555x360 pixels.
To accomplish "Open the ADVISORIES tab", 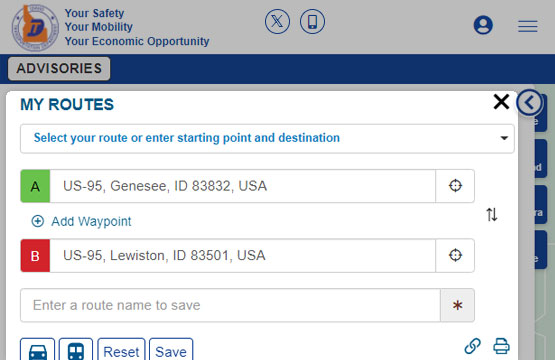I will (x=59, y=68).
